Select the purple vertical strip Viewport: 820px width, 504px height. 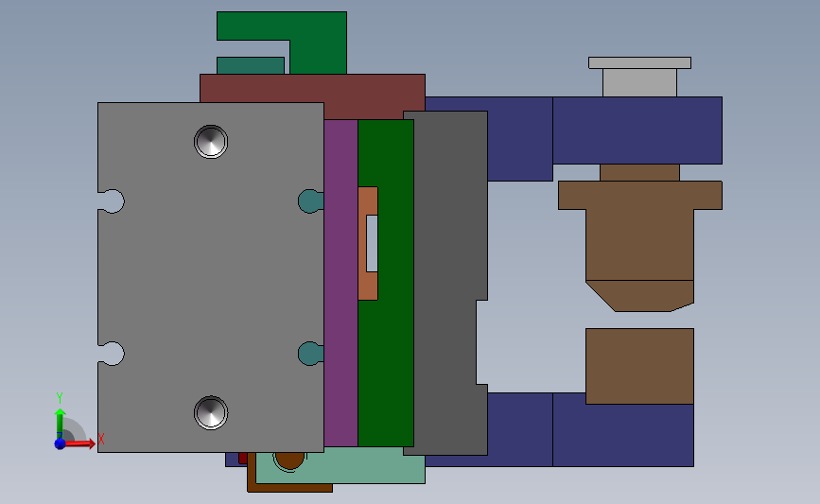click(341, 283)
